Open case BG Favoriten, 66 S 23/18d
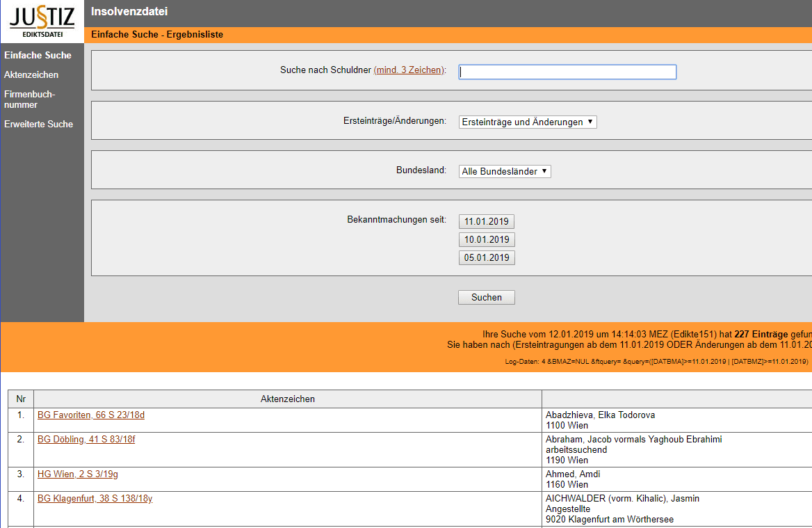Image resolution: width=812 pixels, height=528 pixels. click(91, 415)
